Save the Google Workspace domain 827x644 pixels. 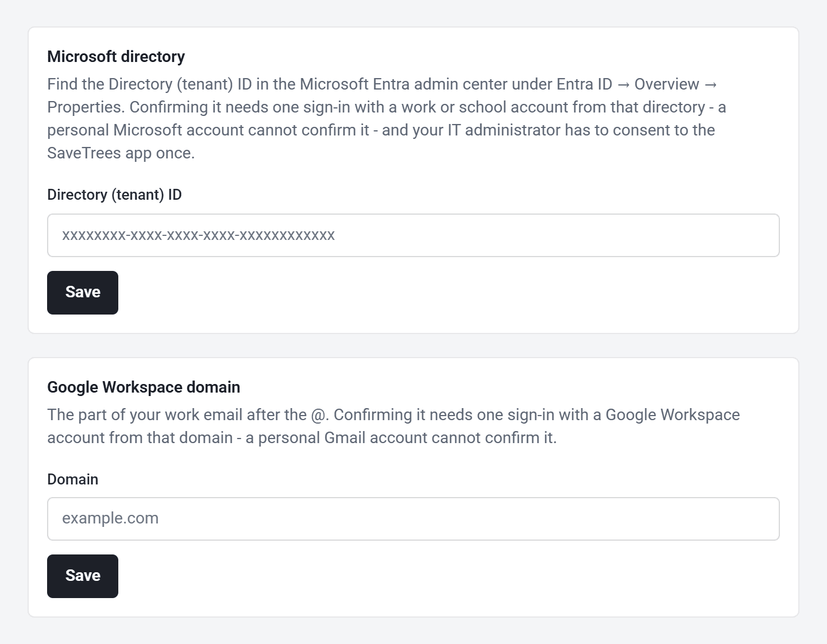click(83, 576)
